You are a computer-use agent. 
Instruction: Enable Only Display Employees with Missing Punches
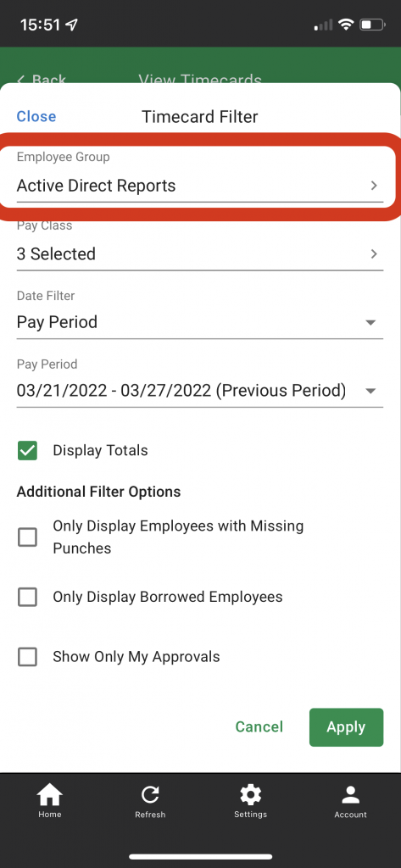[28, 537]
